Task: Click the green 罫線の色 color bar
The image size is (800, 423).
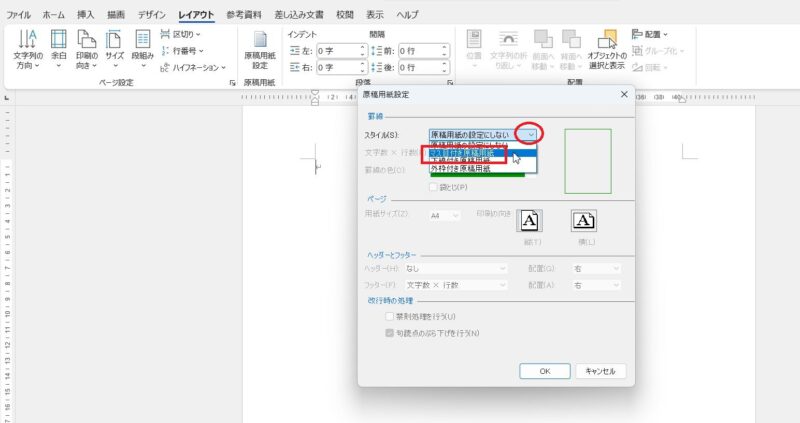Action: click(x=478, y=175)
